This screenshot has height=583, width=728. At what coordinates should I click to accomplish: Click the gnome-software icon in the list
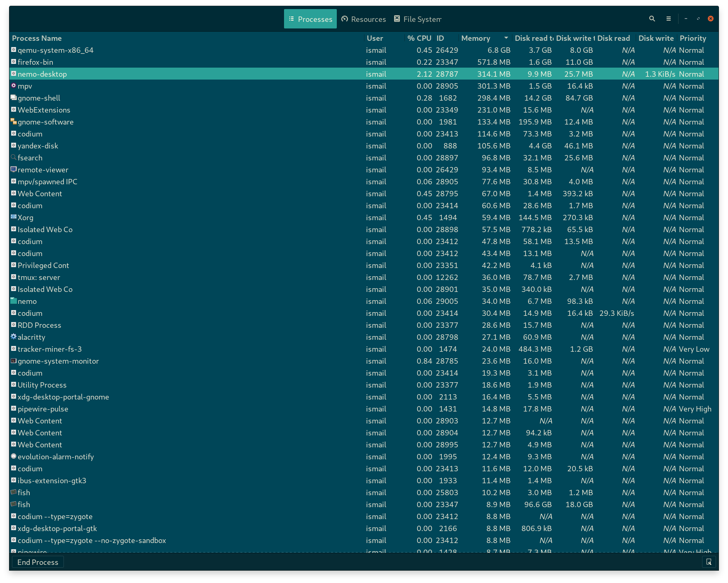pyautogui.click(x=13, y=122)
